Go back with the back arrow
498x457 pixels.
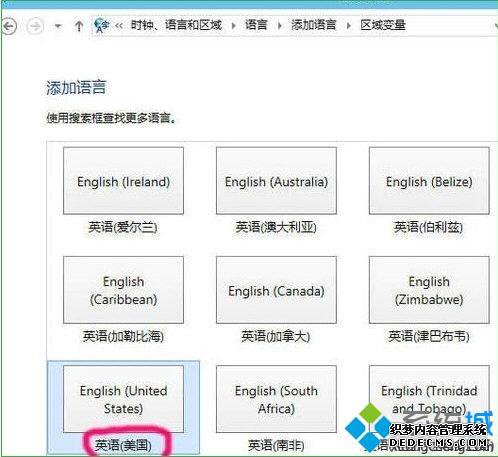tap(9, 26)
